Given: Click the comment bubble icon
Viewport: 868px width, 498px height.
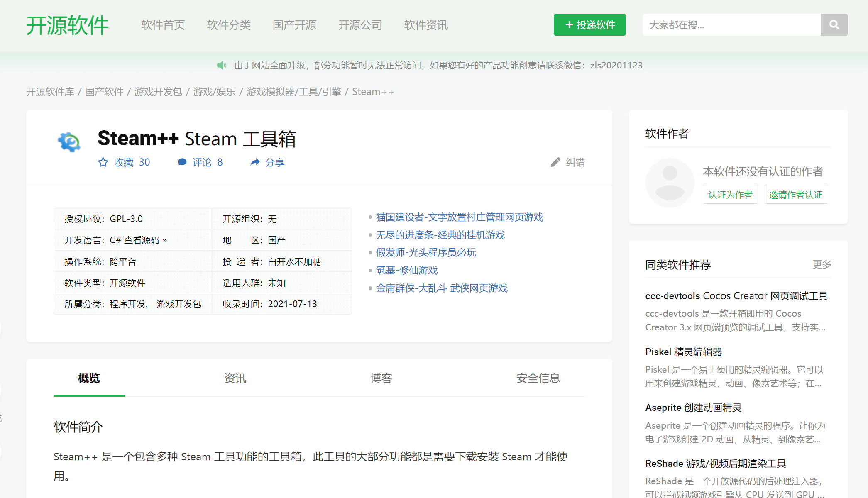Looking at the screenshot, I should [x=182, y=162].
